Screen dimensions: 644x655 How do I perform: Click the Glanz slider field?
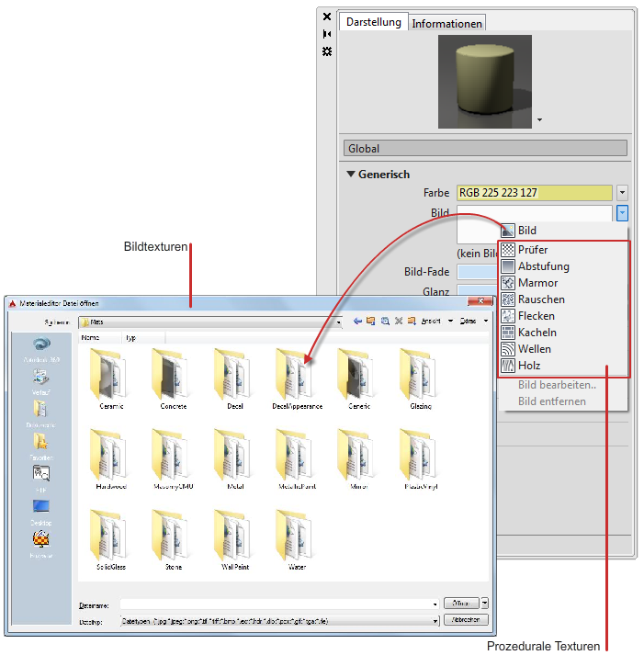point(479,290)
